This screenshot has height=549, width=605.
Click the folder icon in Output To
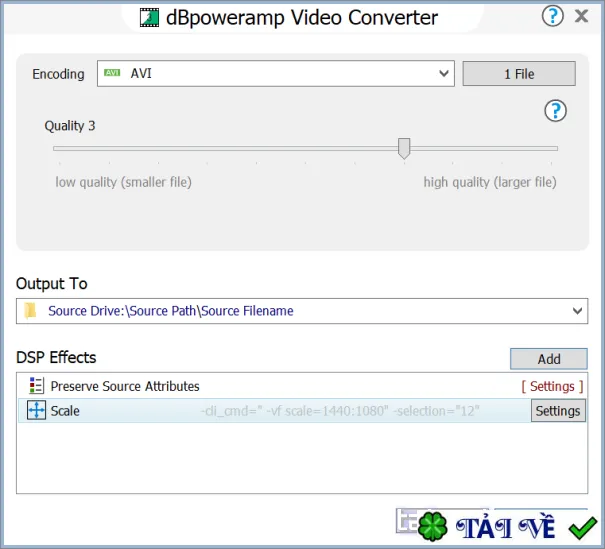pyautogui.click(x=30, y=311)
